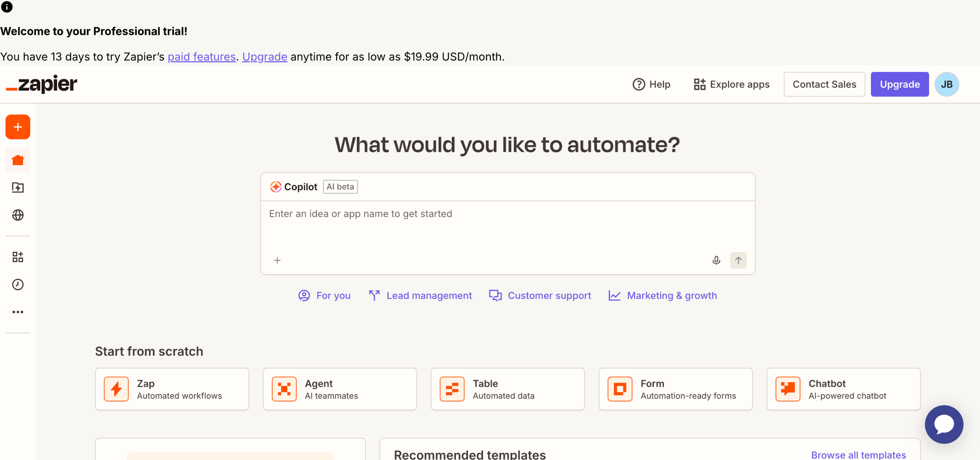Image resolution: width=980 pixels, height=460 pixels.
Task: Click the globe icon in sidebar
Action: coord(18,215)
